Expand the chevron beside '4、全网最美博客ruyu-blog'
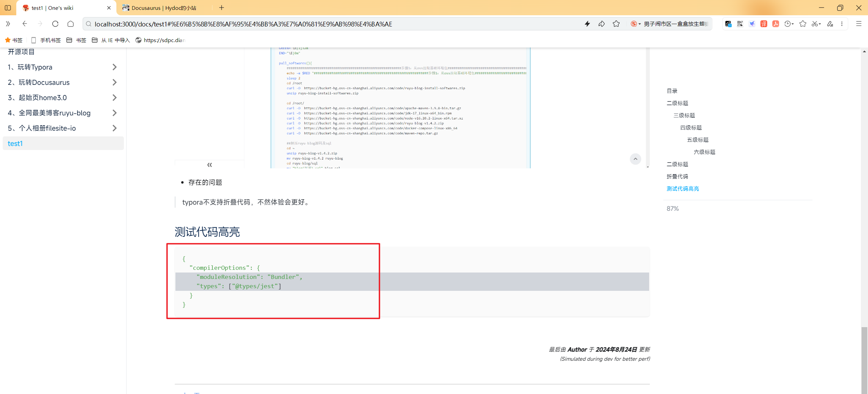 (x=115, y=113)
